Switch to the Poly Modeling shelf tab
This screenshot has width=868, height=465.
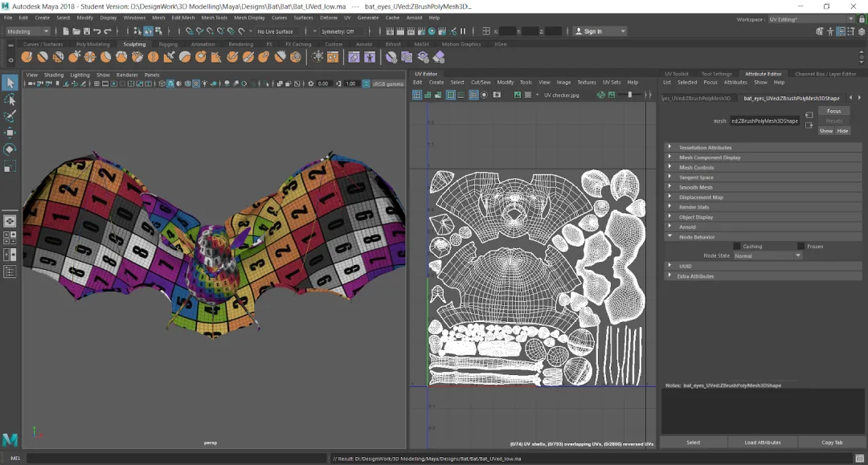click(93, 44)
